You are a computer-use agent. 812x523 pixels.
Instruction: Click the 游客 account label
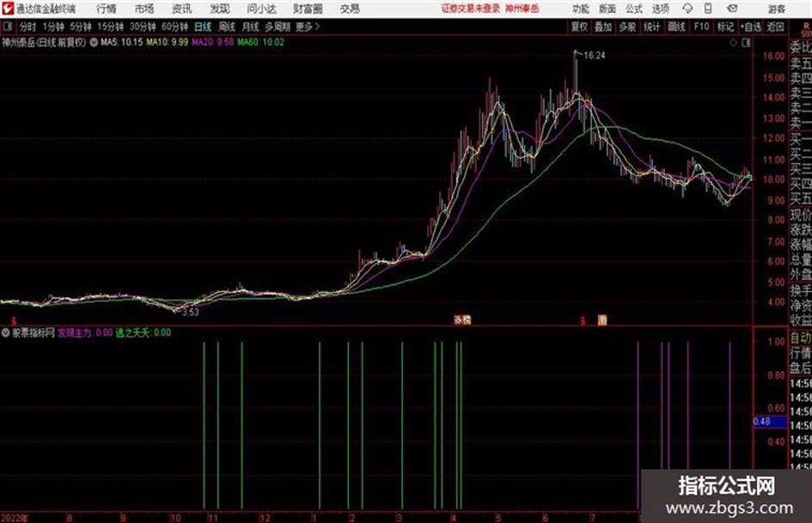(x=777, y=9)
